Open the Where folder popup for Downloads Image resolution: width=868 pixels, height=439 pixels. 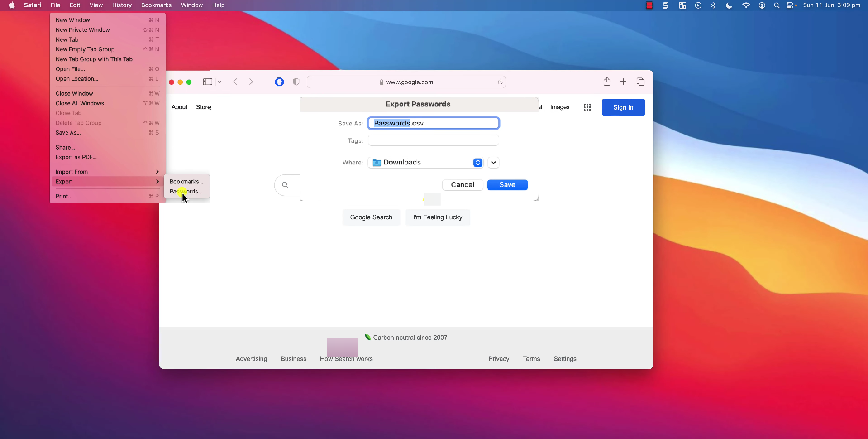pos(426,163)
